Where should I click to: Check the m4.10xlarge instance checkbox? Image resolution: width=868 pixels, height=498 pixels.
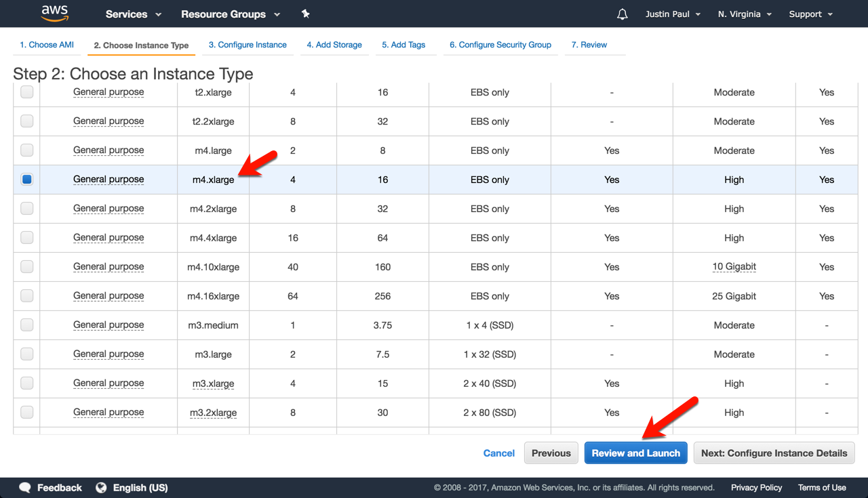pyautogui.click(x=26, y=267)
